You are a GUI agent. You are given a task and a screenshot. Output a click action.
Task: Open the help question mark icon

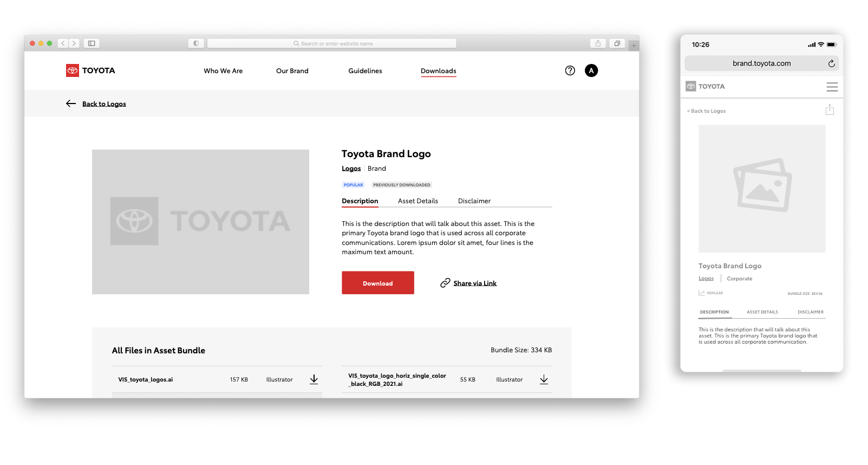pos(570,70)
